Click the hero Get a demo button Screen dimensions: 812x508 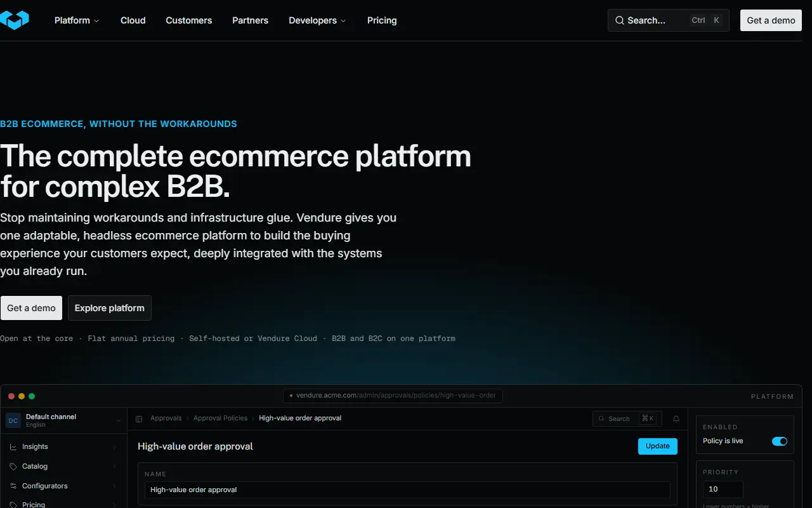pyautogui.click(x=31, y=308)
